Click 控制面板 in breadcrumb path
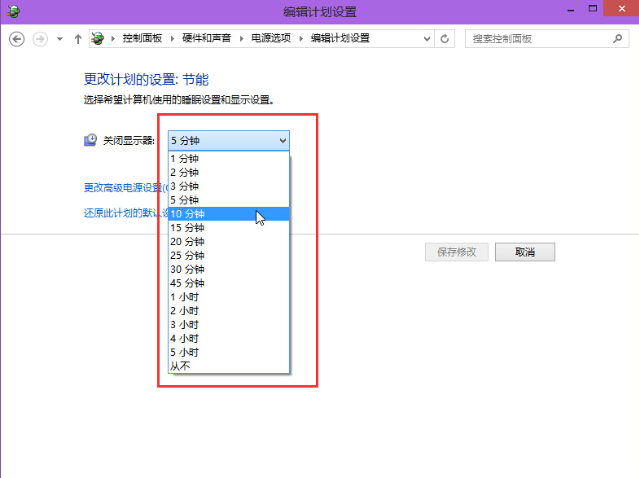Screen dimensions: 639x478 (145, 38)
